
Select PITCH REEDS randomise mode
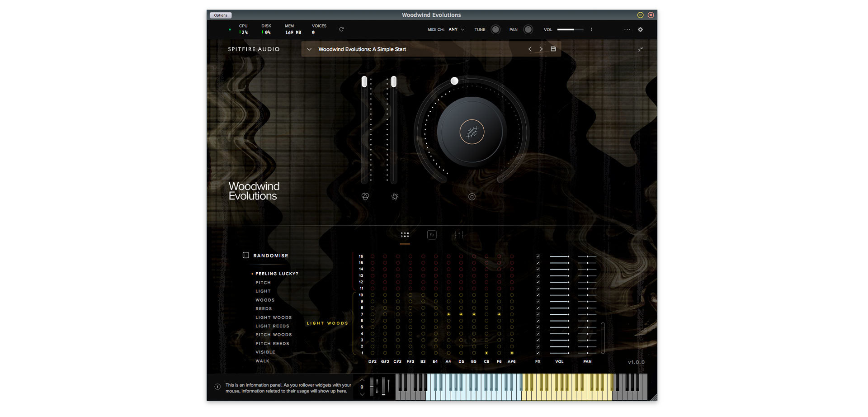pyautogui.click(x=272, y=344)
